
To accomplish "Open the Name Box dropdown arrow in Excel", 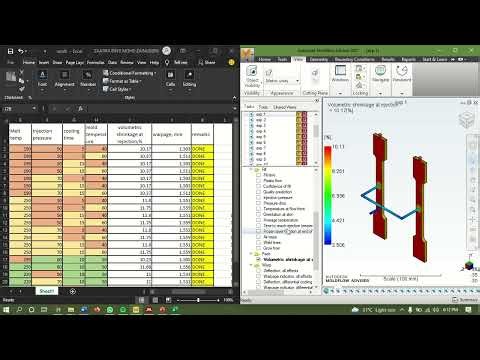I will coord(34,109).
